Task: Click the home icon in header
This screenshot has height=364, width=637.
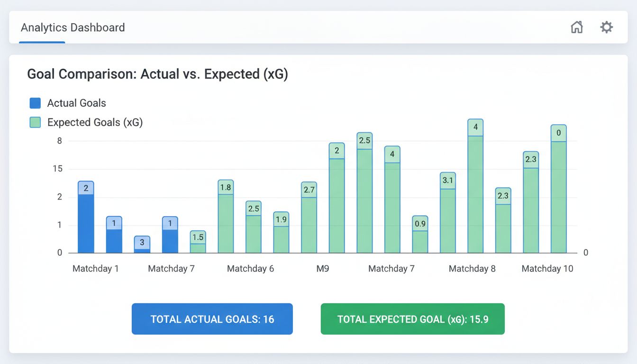Action: tap(576, 27)
